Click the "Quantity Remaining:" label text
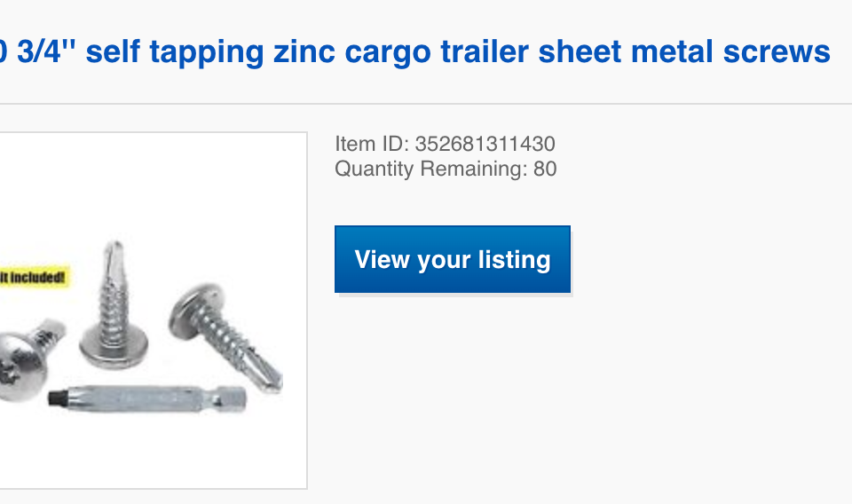The width and height of the screenshot is (852, 504). pyautogui.click(x=430, y=169)
